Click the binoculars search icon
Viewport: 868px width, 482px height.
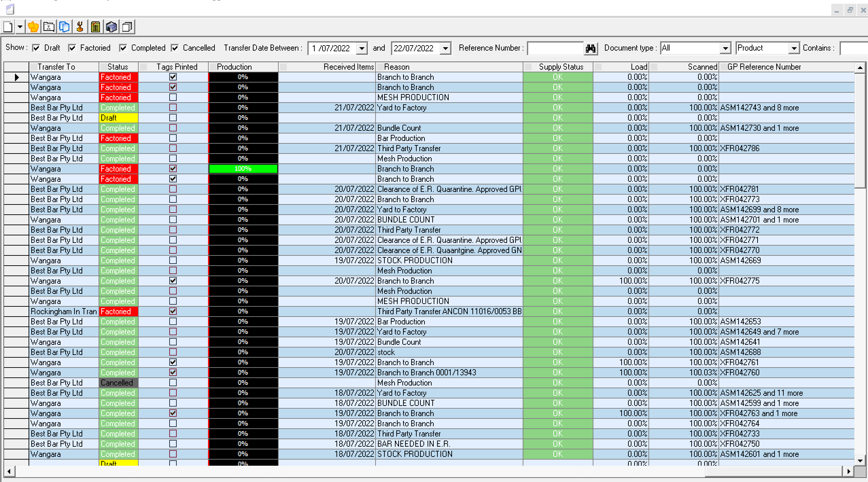pyautogui.click(x=591, y=48)
